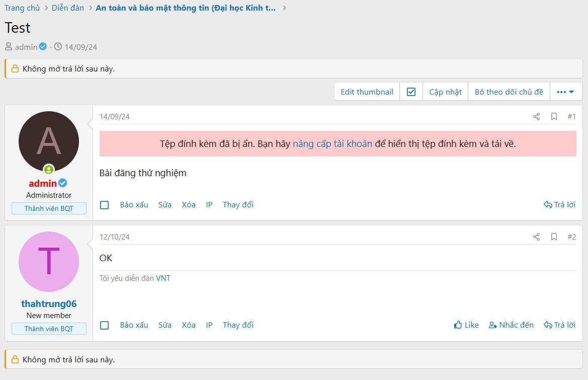The width and height of the screenshot is (588, 380).
Task: Click the share icon on post #1
Action: (x=536, y=117)
